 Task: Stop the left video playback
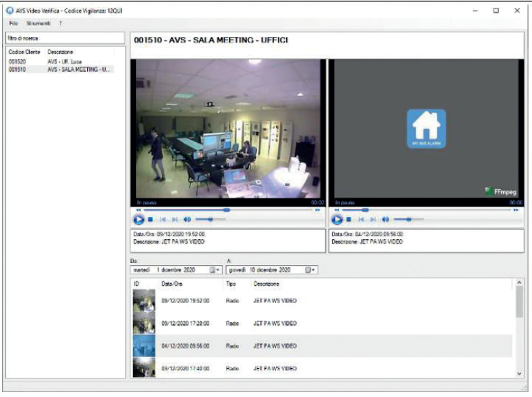pyautogui.click(x=151, y=220)
